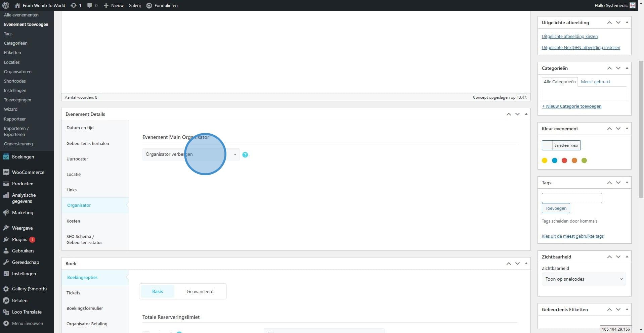This screenshot has width=644, height=333.
Task: Open Boekingen calendar menu item
Action: (x=23, y=157)
